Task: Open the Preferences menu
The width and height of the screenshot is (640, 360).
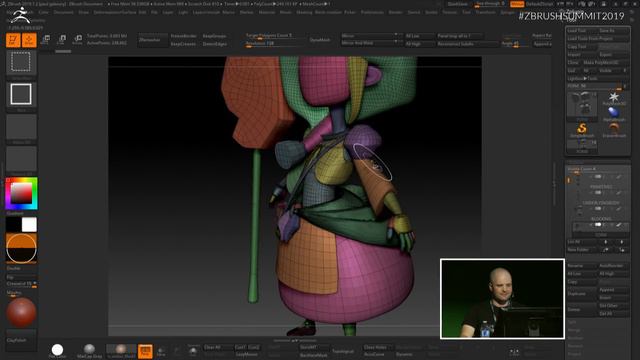Action: [372, 13]
